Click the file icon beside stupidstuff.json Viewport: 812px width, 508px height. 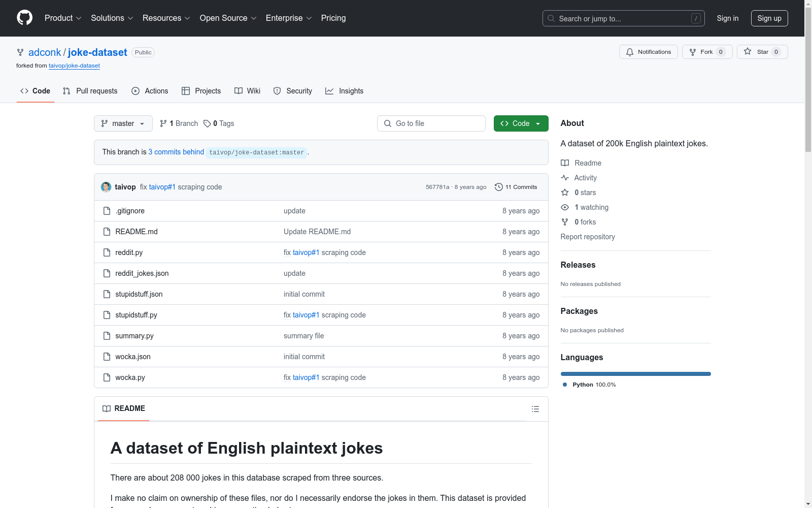point(107,294)
